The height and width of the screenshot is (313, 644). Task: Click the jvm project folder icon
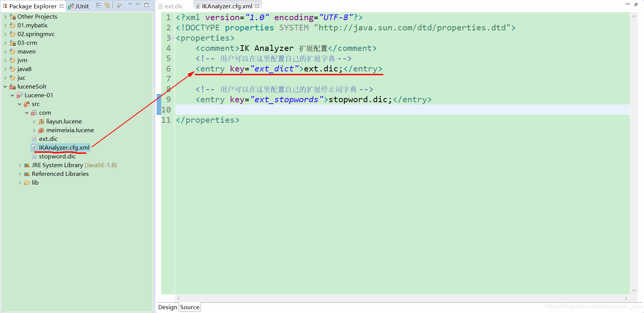click(13, 60)
